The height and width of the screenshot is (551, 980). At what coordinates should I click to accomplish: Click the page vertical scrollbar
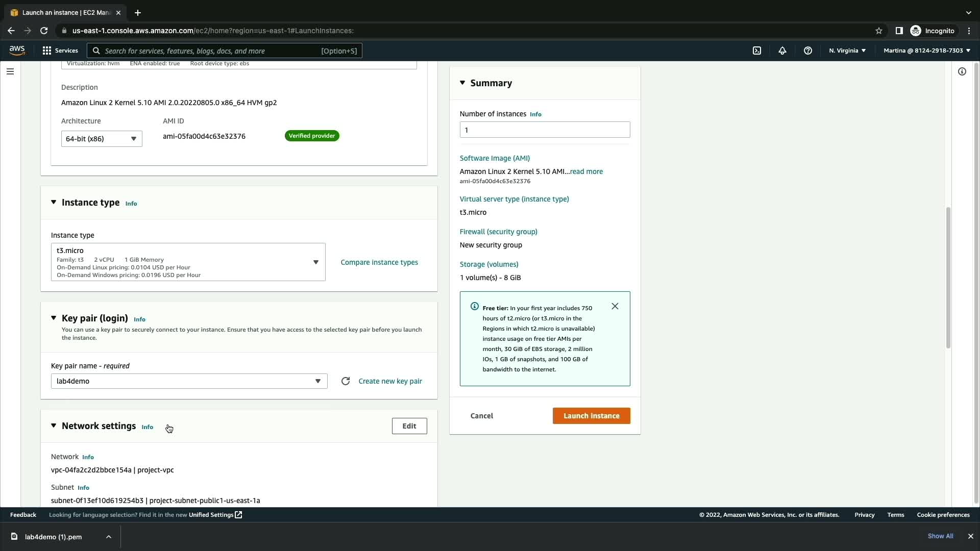tap(948, 278)
